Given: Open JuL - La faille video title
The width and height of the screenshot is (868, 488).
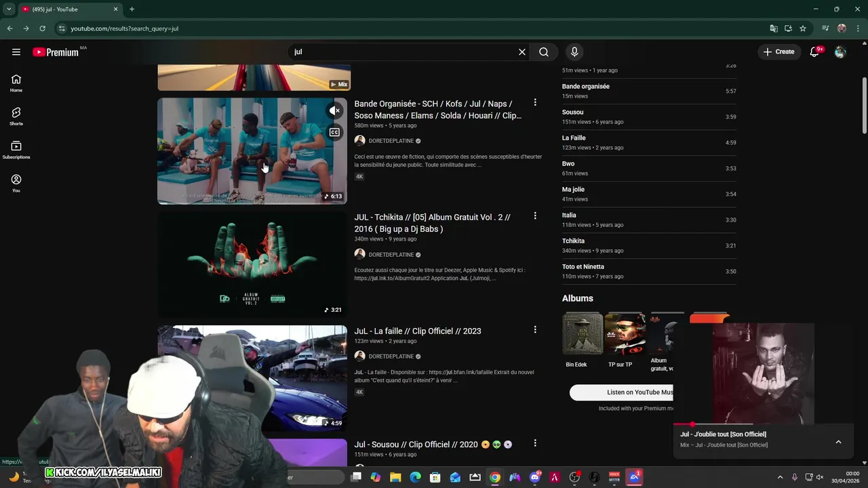Looking at the screenshot, I should click(x=418, y=331).
